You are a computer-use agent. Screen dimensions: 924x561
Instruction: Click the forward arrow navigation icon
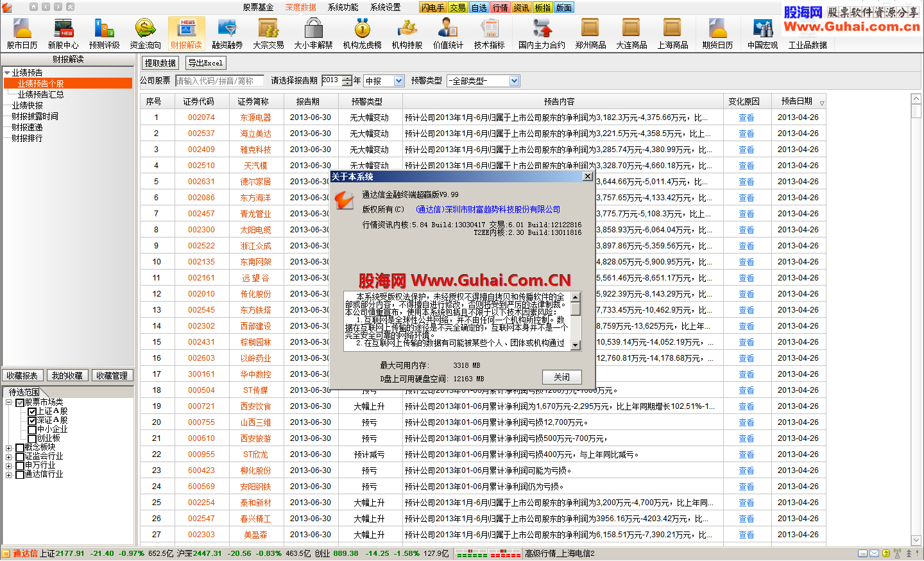(58, 7)
